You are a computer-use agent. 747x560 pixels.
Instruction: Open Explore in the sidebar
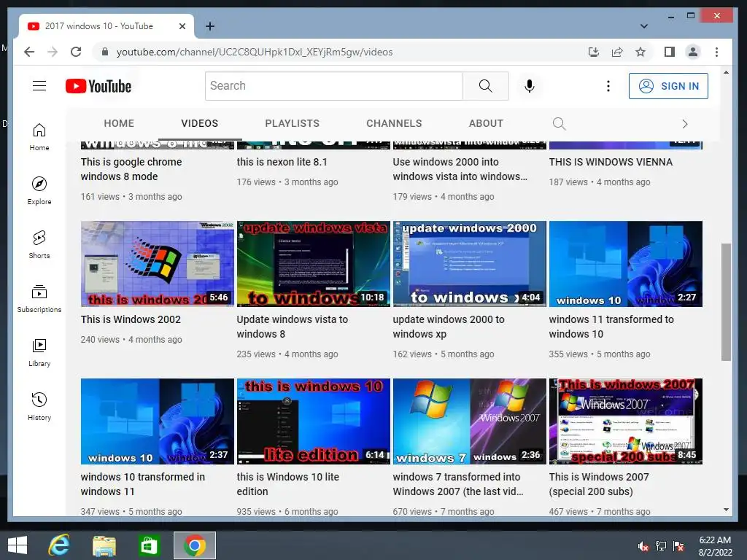(x=39, y=191)
